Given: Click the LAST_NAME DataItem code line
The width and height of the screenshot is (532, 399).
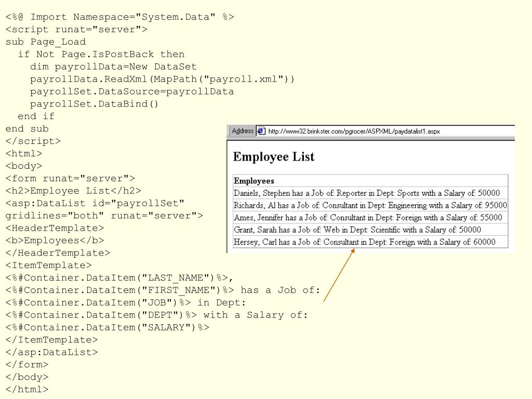Looking at the screenshot, I should (119, 278).
